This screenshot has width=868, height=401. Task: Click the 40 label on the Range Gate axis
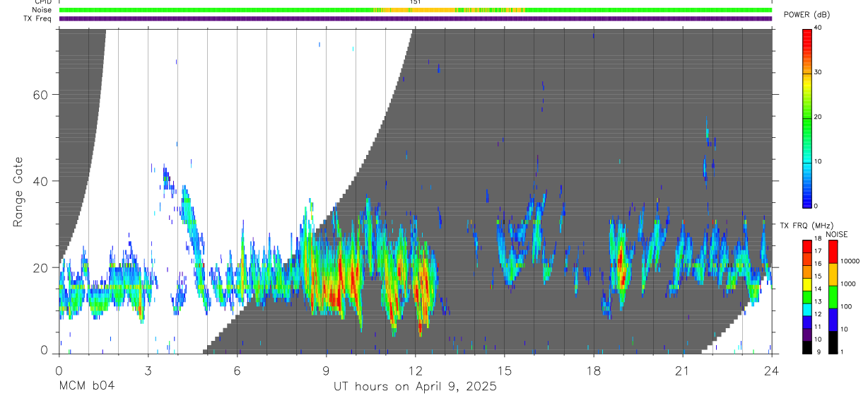click(40, 181)
